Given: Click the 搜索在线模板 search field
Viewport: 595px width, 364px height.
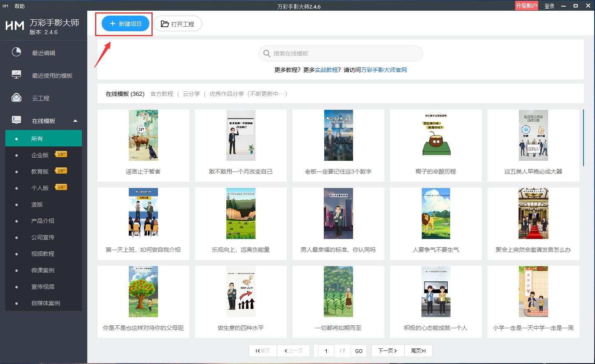Looking at the screenshot, I should 341,53.
